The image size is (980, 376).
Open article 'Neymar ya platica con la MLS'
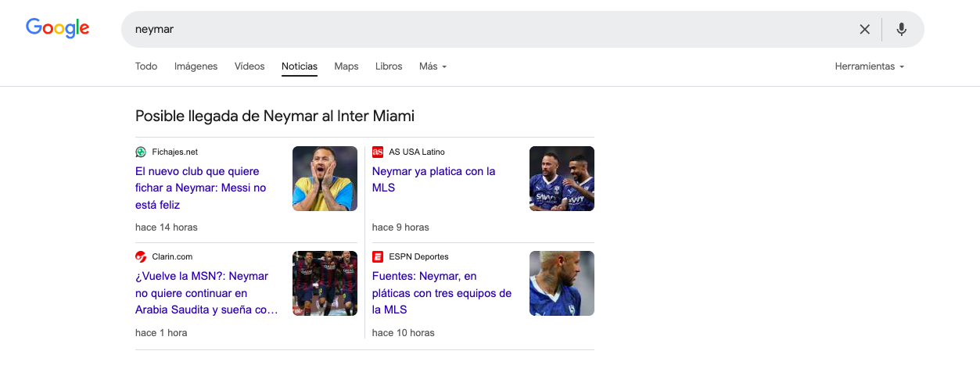433,179
